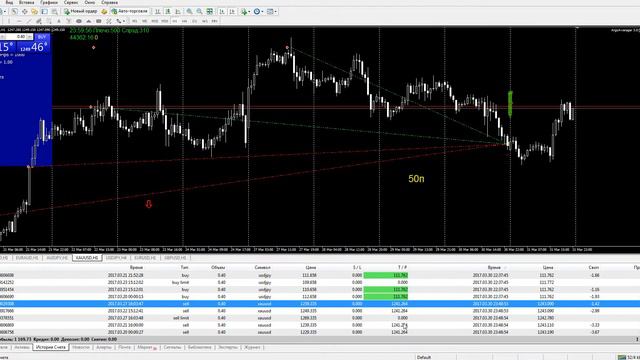Switch timeframe to M1
640x360 pixels.
click(x=135, y=21)
